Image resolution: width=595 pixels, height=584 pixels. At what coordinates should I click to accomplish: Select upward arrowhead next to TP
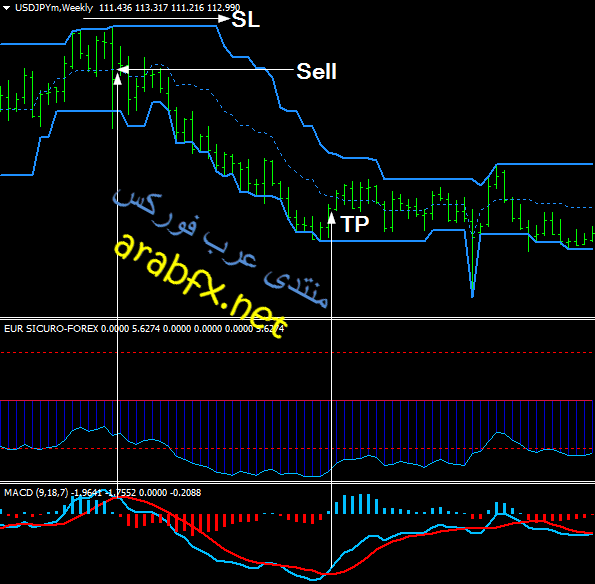331,217
